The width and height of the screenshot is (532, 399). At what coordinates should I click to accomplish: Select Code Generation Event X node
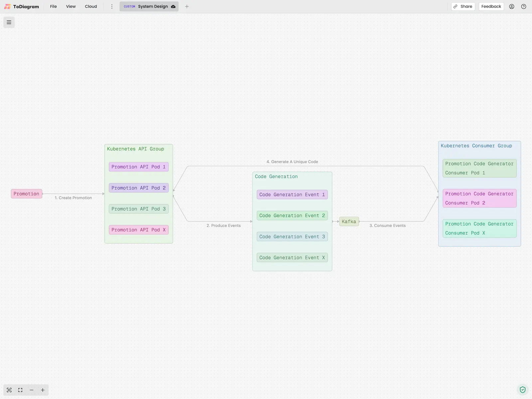click(292, 258)
